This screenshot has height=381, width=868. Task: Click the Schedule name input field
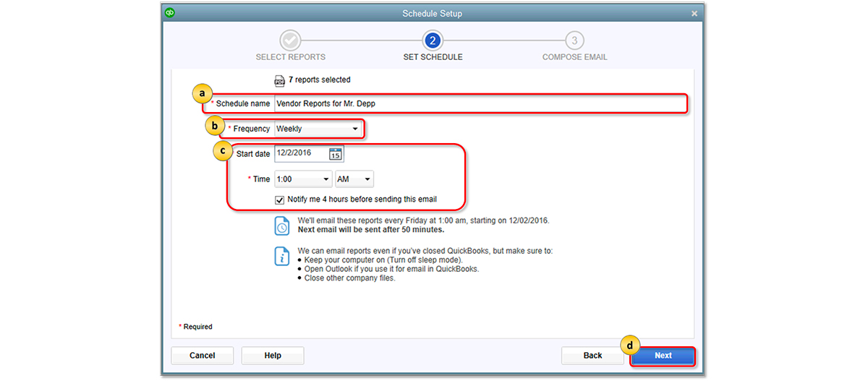[480, 103]
